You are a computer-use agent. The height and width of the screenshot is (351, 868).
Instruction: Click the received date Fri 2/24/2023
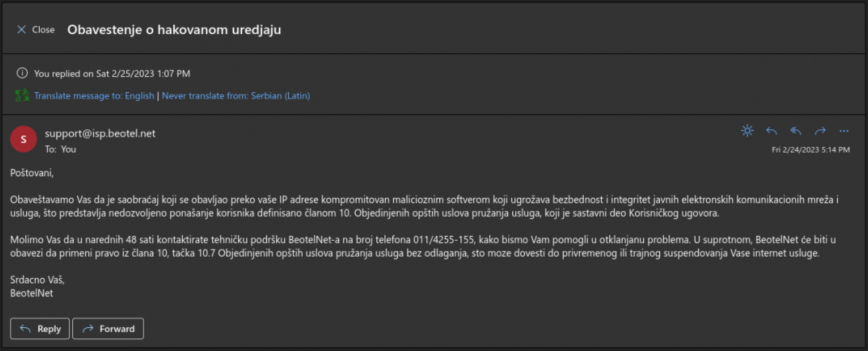810,150
